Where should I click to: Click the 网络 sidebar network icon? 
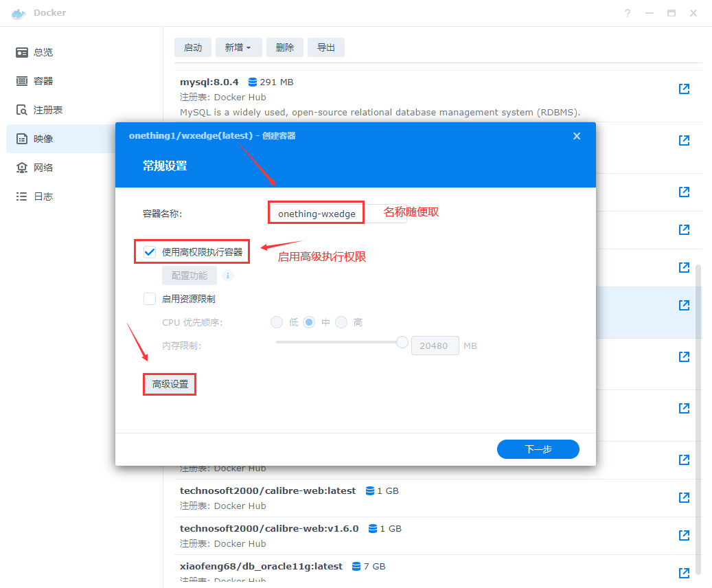pyautogui.click(x=22, y=168)
